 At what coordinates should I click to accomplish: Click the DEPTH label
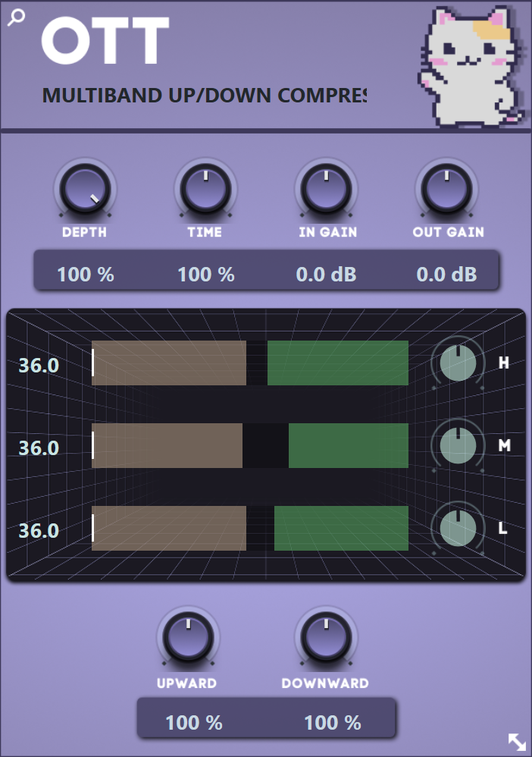84,232
